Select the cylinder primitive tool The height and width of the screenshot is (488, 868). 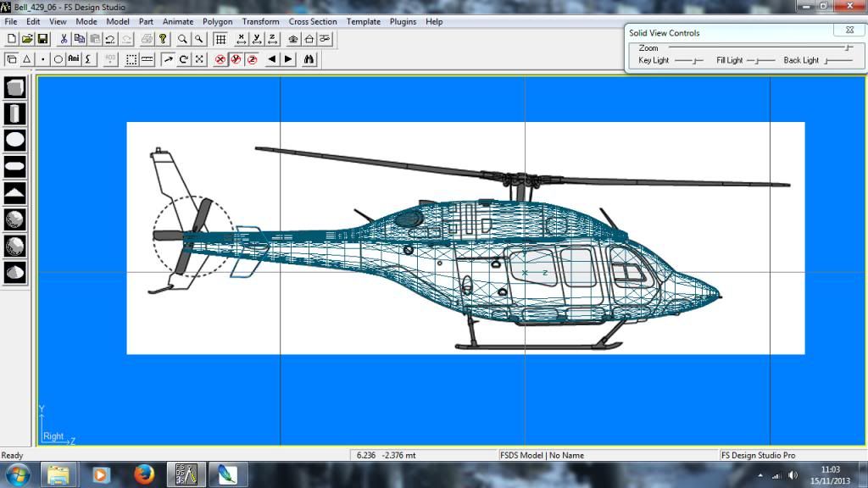(x=14, y=113)
